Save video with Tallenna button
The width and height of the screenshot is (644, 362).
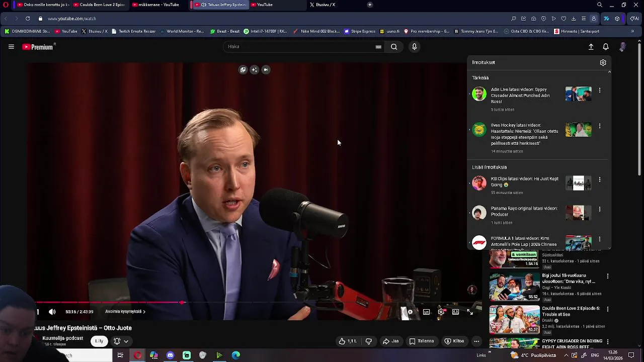click(x=422, y=341)
